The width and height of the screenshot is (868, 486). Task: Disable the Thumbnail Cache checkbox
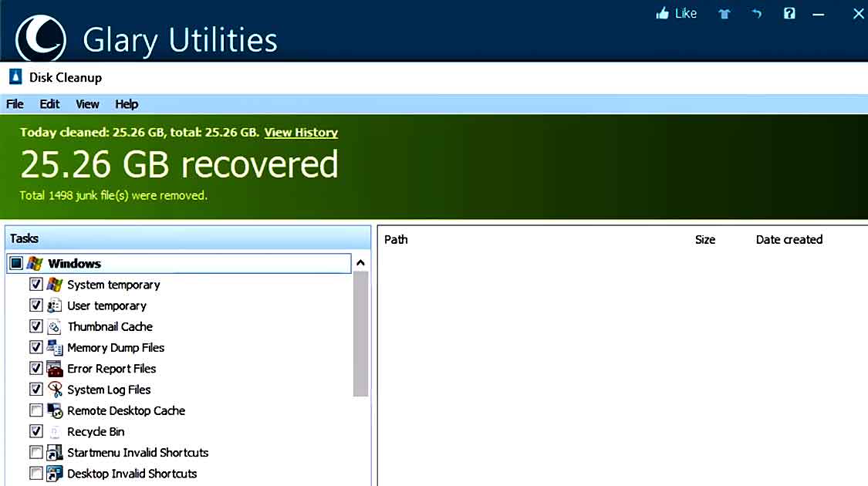36,326
